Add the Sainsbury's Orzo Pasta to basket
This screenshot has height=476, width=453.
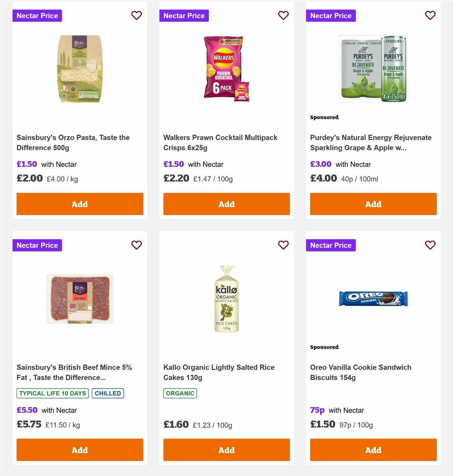tap(80, 204)
